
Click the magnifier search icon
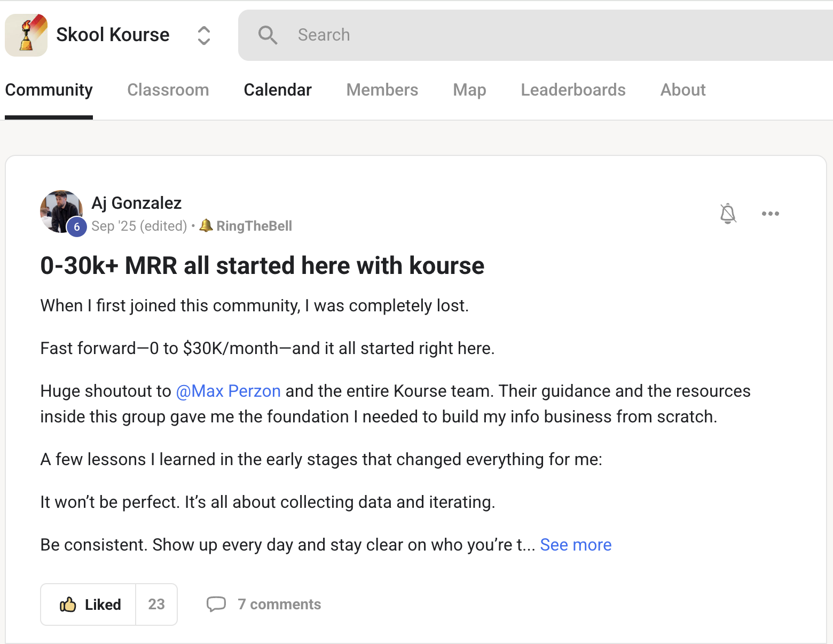[x=268, y=35]
